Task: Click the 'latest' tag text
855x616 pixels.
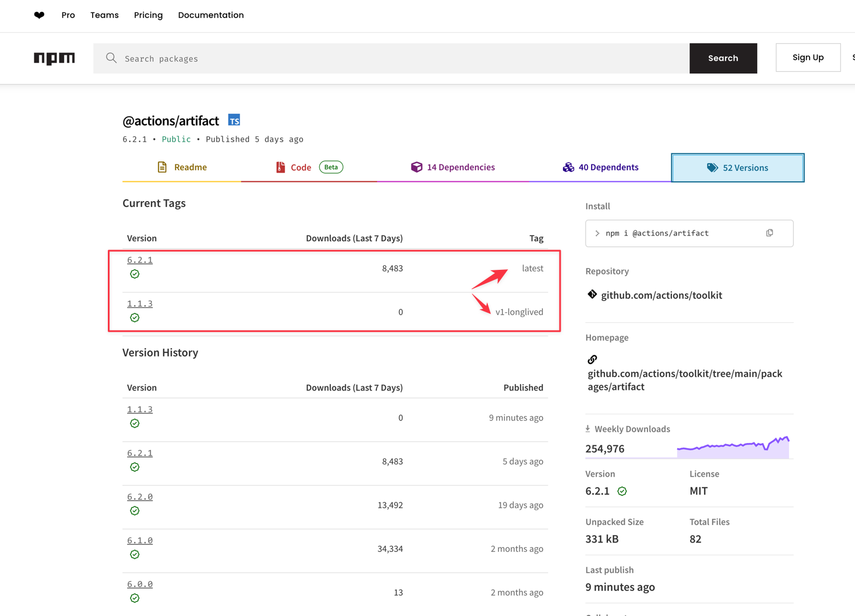Action: click(x=533, y=268)
